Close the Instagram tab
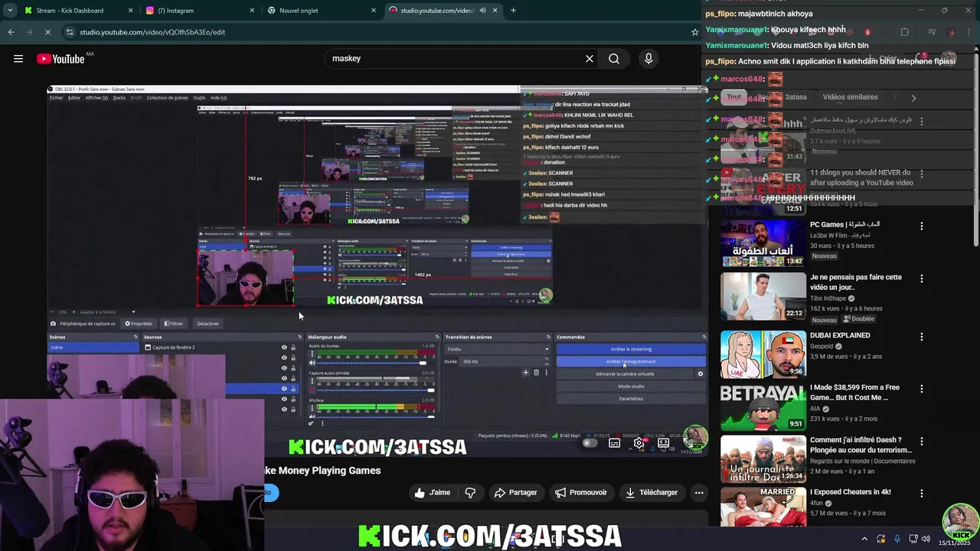This screenshot has width=980, height=551. tap(252, 11)
